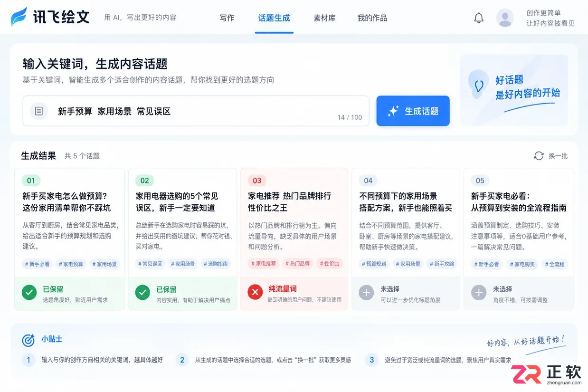Toggle 已保留 status on topic 02
588x392 pixels.
pos(183,294)
